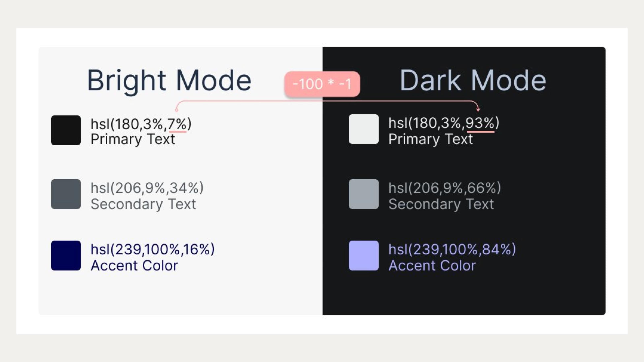
Task: Select the hsl(206,9%,66%) color value
Action: point(445,188)
